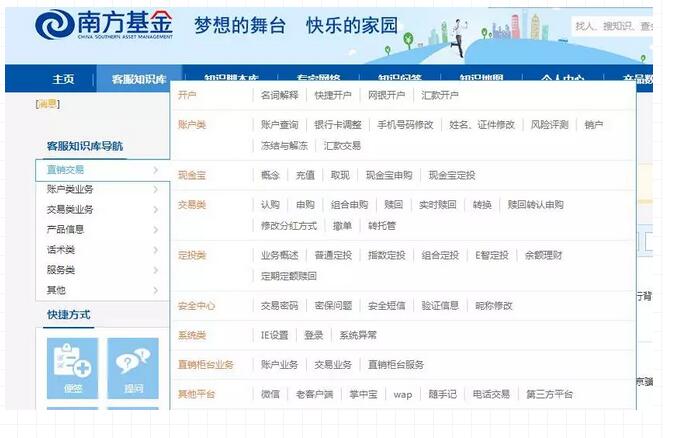Viewport: 677px width, 438px height.
Task: Open the 快捷开户 link
Action: pos(333,96)
